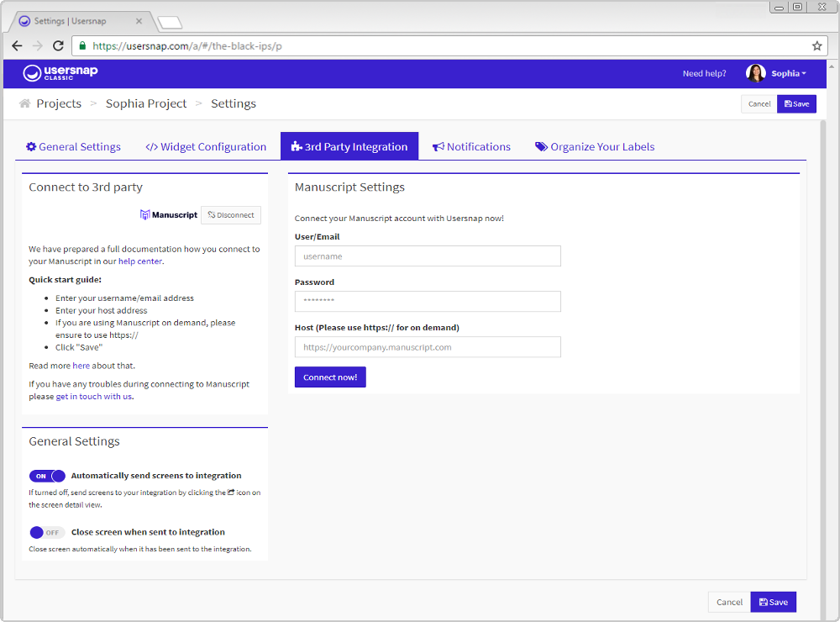
Task: Click the get in touch with us link
Action: click(x=94, y=396)
